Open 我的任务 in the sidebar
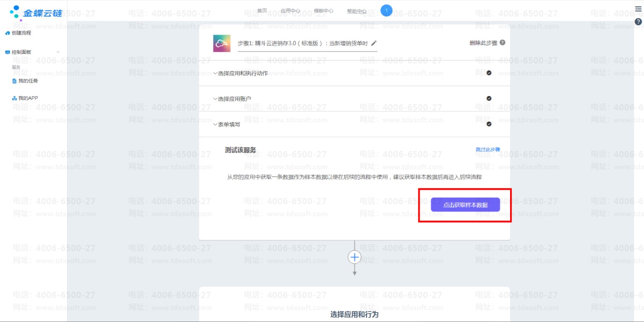 pos(28,81)
